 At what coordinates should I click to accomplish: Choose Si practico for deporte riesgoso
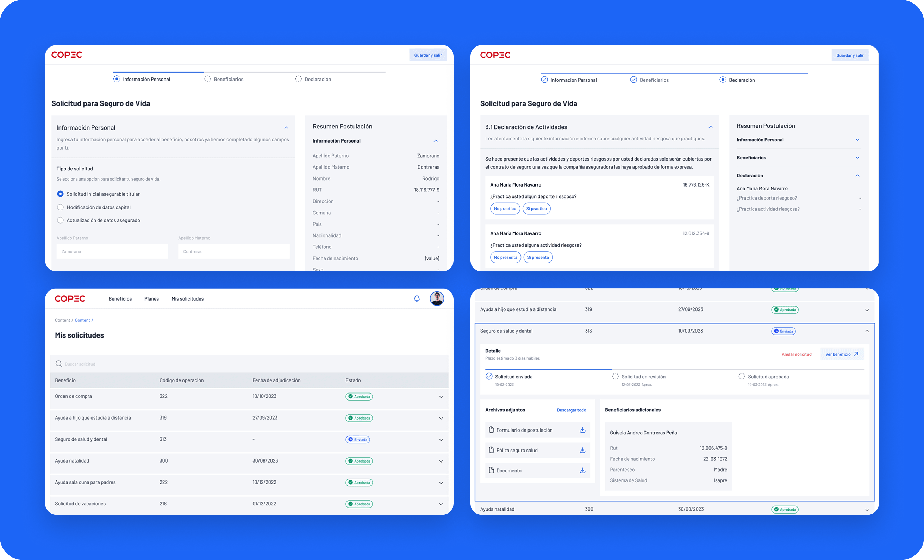click(x=536, y=208)
